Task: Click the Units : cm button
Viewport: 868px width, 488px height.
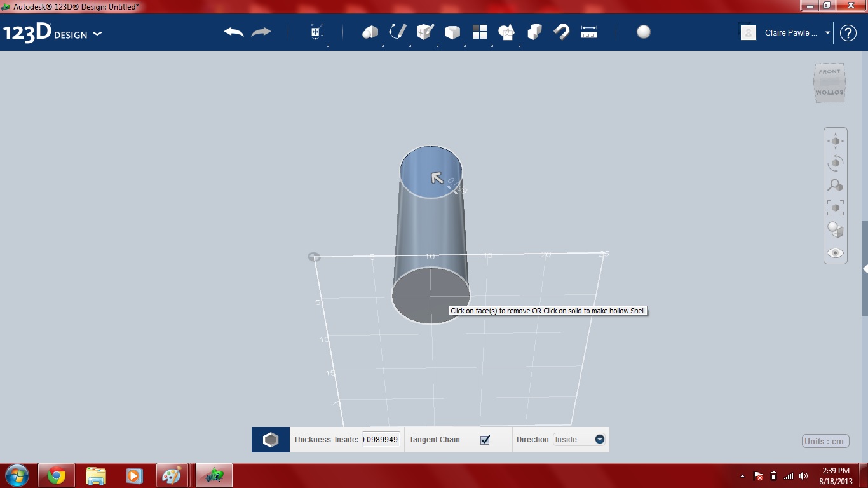Action: 825,441
